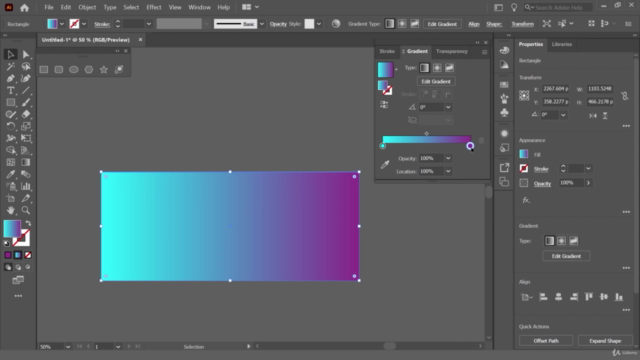Toggle constrain width and height proportions
The image size is (640, 360).
pos(624,96)
